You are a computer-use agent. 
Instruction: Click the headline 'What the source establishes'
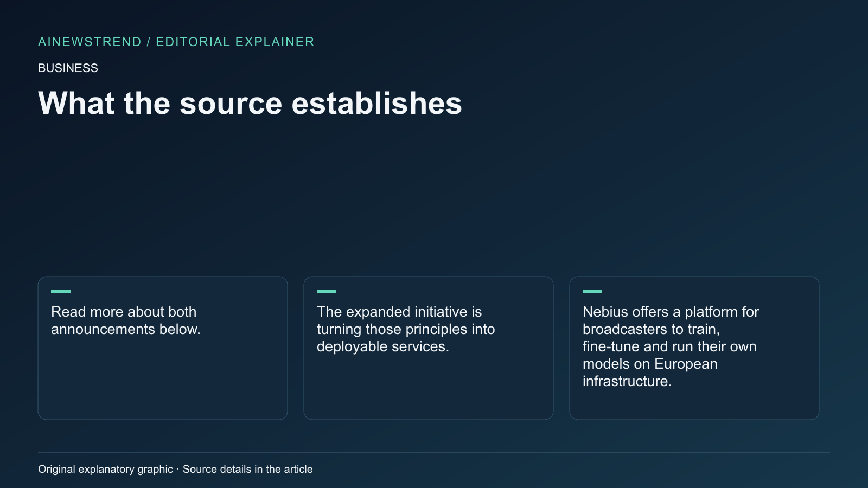coord(250,103)
